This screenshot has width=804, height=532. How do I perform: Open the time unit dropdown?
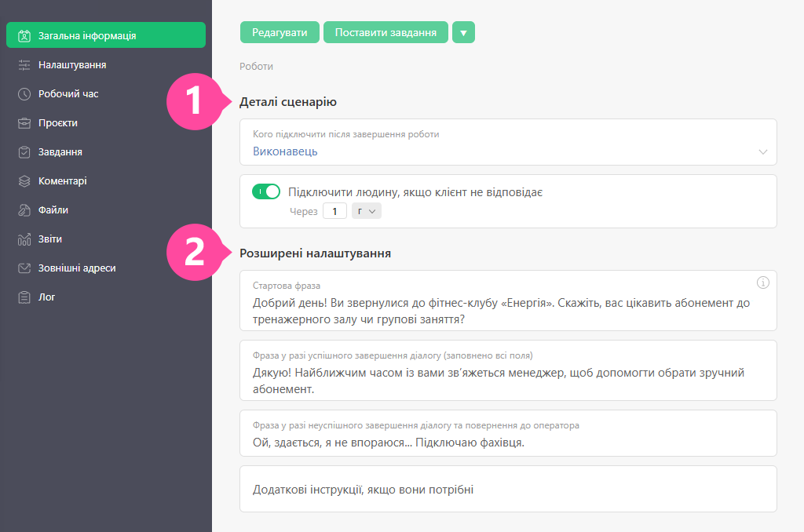tap(367, 211)
